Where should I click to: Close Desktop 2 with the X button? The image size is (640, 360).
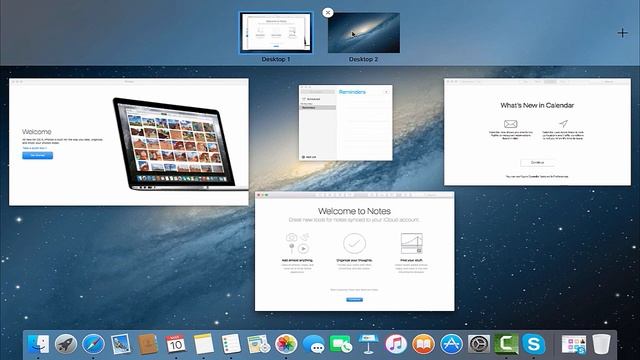[327, 13]
